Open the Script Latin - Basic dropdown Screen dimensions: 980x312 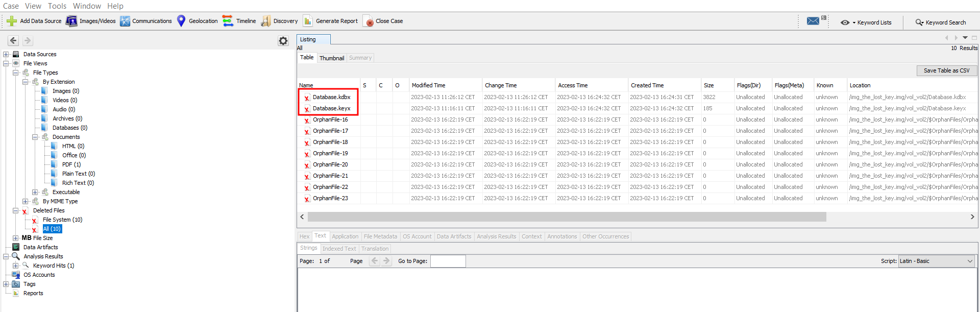[937, 261]
